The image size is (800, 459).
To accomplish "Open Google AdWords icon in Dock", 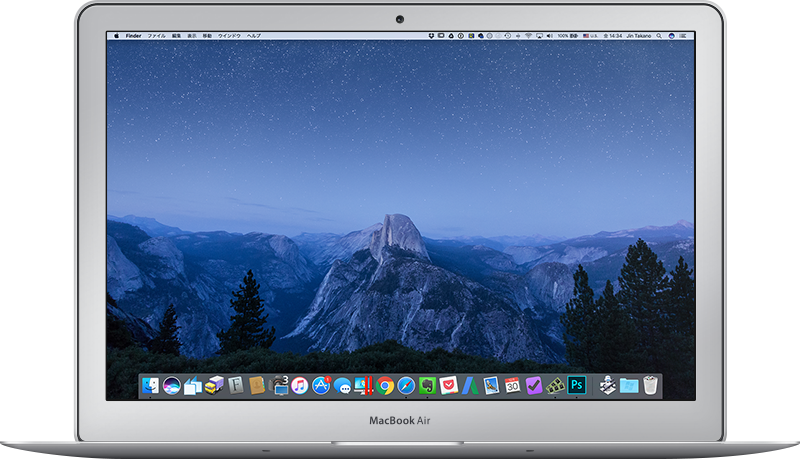I will tap(470, 386).
